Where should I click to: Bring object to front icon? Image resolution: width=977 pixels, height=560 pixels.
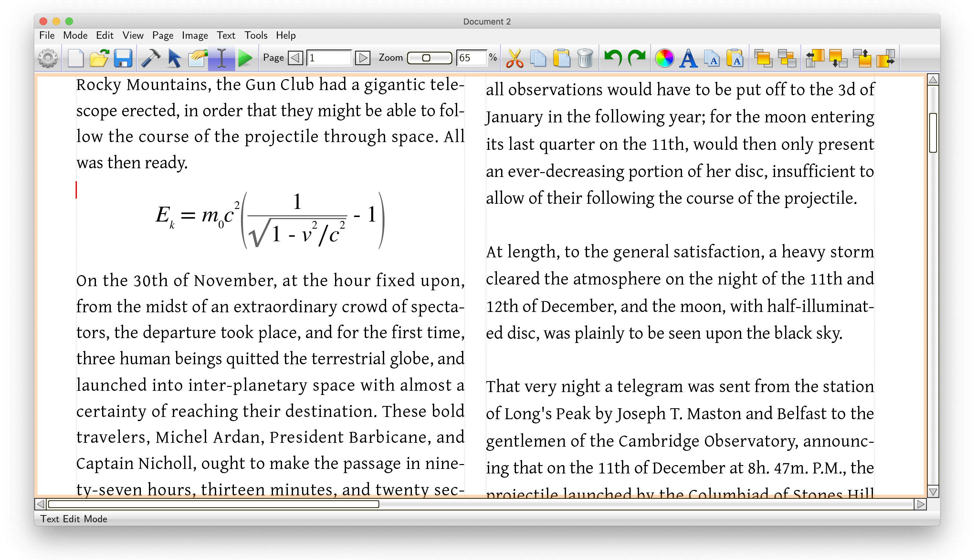point(763,58)
